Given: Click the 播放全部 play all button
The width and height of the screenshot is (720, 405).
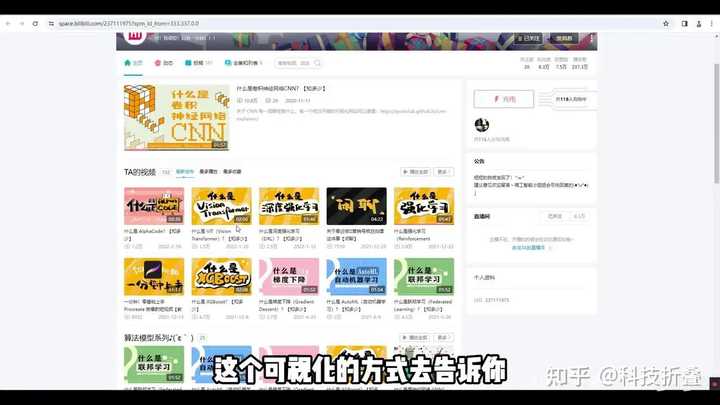Looking at the screenshot, I should point(414,172).
